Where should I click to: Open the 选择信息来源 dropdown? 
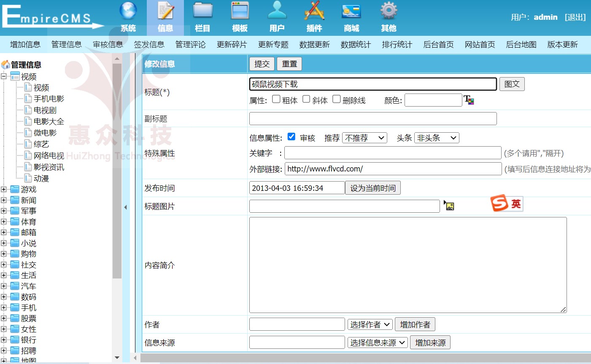coord(378,343)
